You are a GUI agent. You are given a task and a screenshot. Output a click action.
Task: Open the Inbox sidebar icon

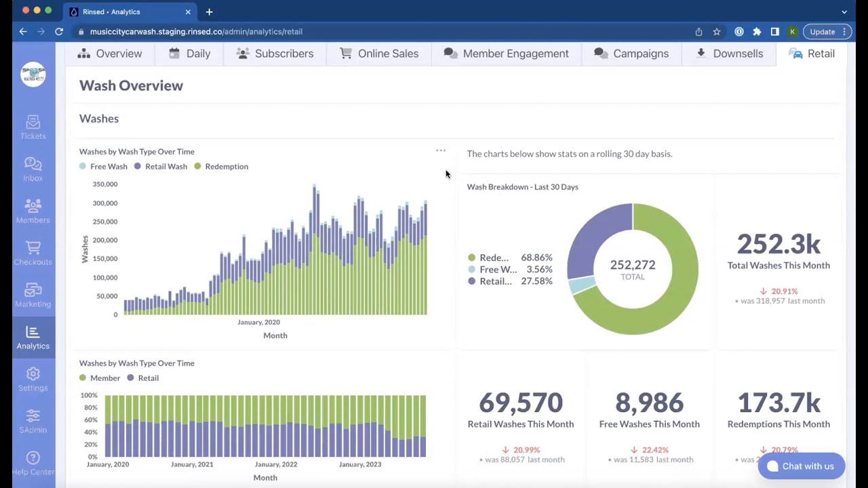(33, 169)
